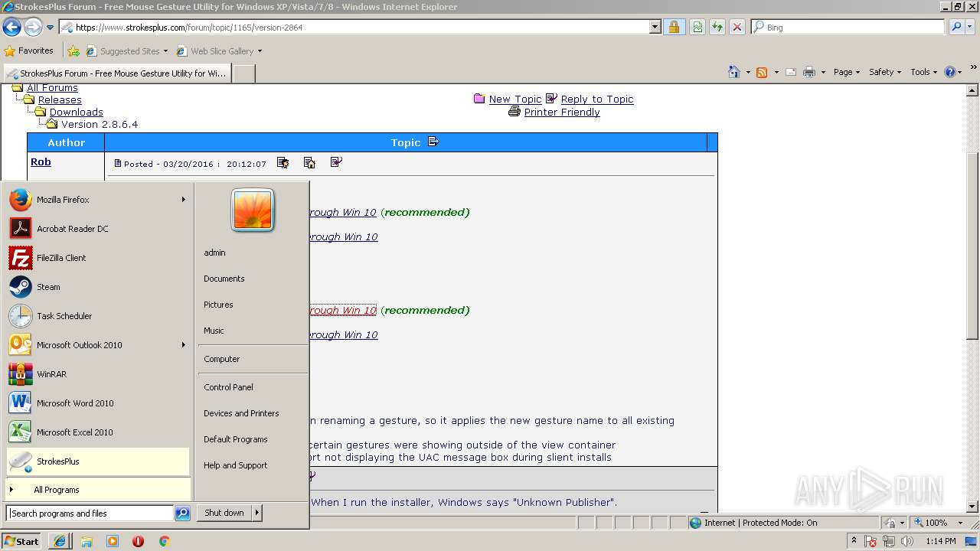The image size is (980, 551).
Task: Open Shut down options arrow
Action: [257, 513]
